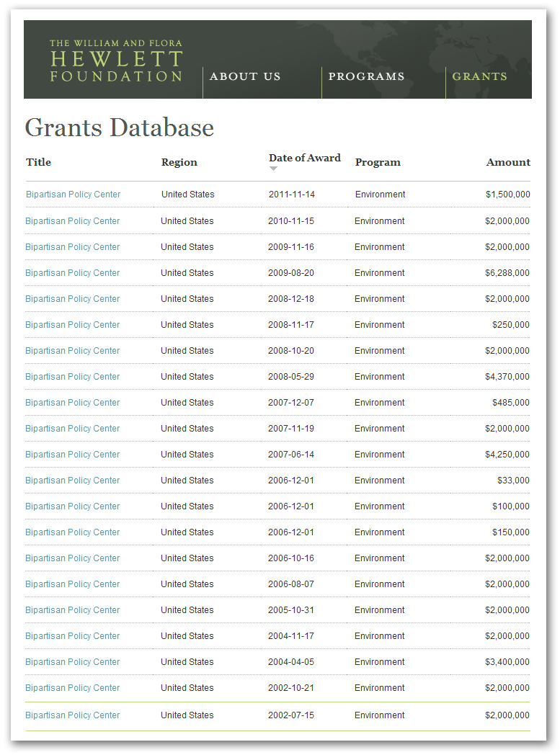
Task: Open Bipartisan Policy Center grant dated 2007-12-07
Action: point(72,403)
